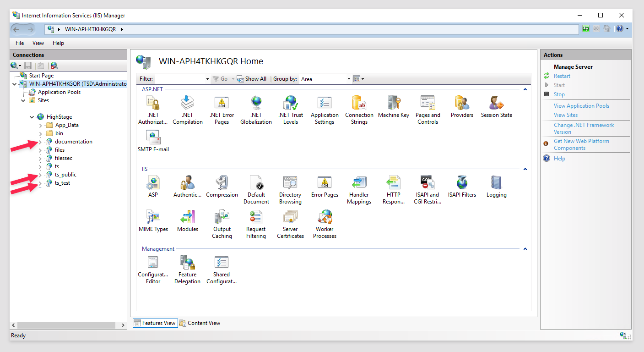Open the File menu
The image size is (644, 352).
tap(20, 43)
